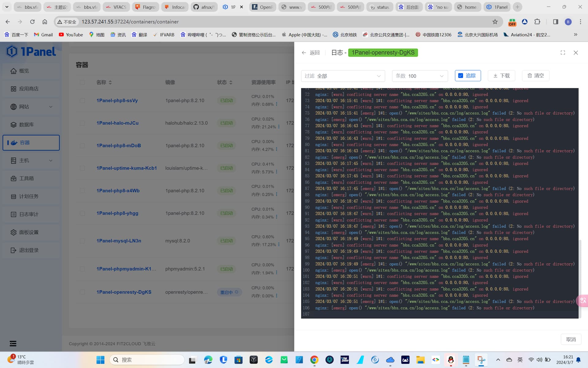Open the 过滤 全部 filter dropdown
This screenshot has width=588, height=368.
[343, 76]
